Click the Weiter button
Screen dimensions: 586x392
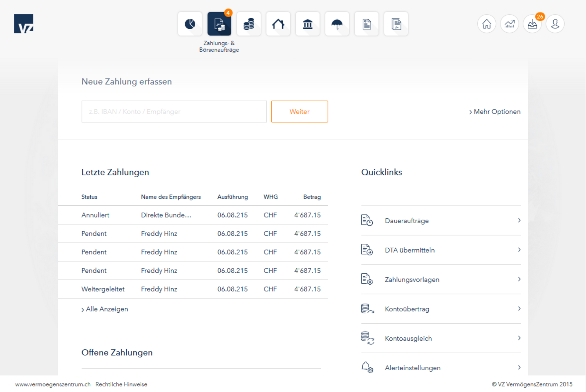coord(299,112)
